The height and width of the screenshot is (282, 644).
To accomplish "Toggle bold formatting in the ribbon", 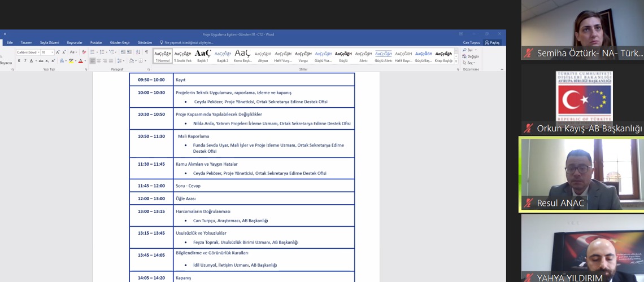I will [19, 61].
